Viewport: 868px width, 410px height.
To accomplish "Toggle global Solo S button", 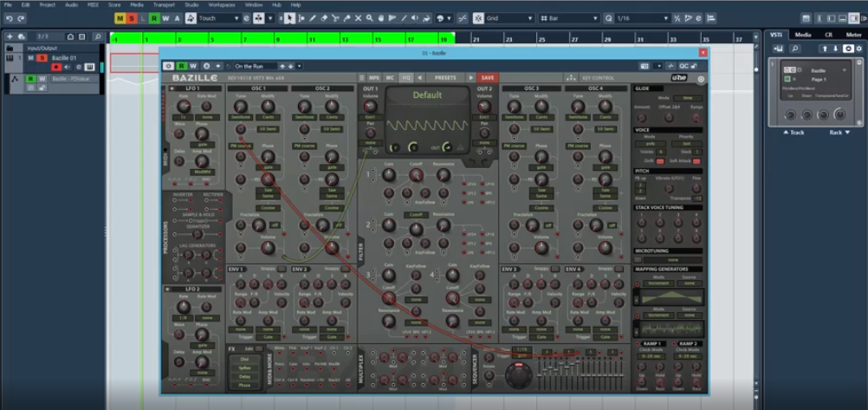I will point(132,18).
